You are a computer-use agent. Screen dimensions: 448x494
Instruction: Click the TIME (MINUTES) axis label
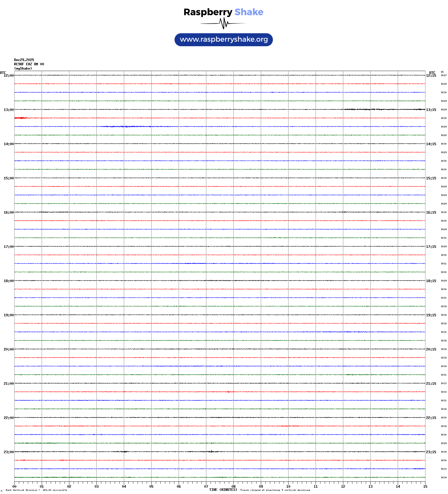(223, 490)
